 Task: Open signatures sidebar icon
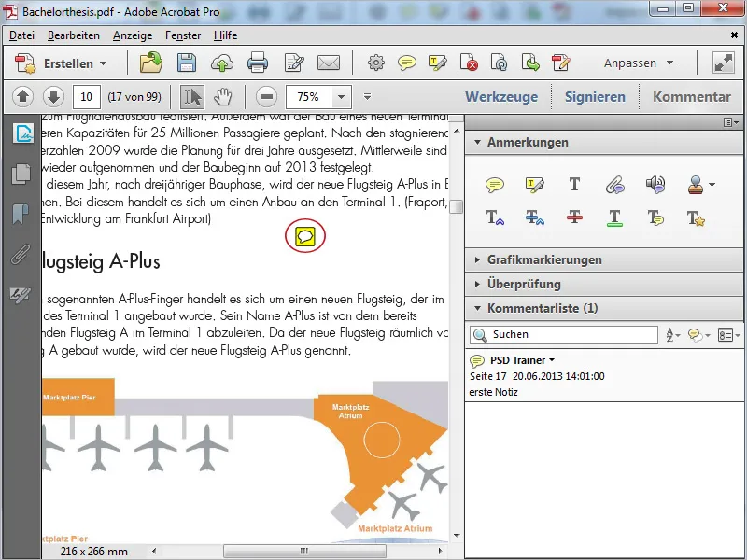click(x=21, y=295)
